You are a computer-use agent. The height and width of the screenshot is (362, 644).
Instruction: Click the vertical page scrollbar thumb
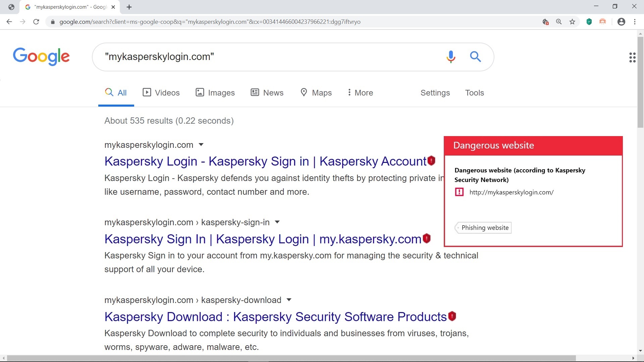point(640,82)
